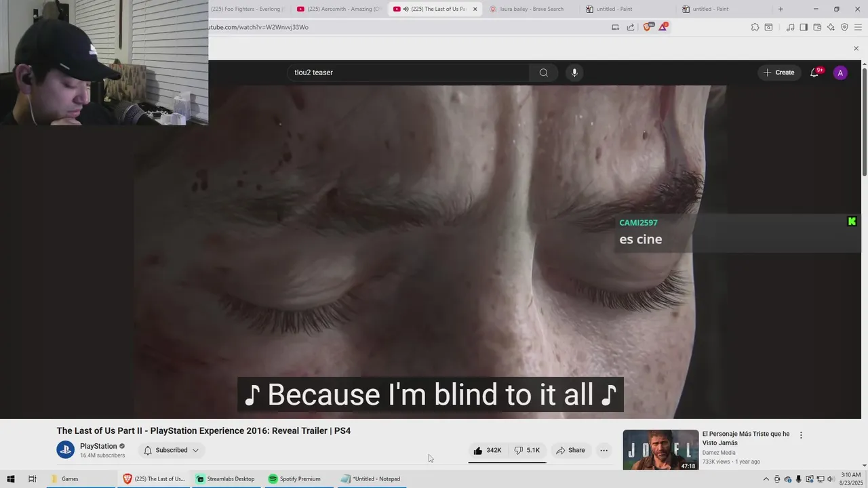Click the video title text
Image resolution: width=868 pixels, height=488 pixels.
tap(203, 431)
